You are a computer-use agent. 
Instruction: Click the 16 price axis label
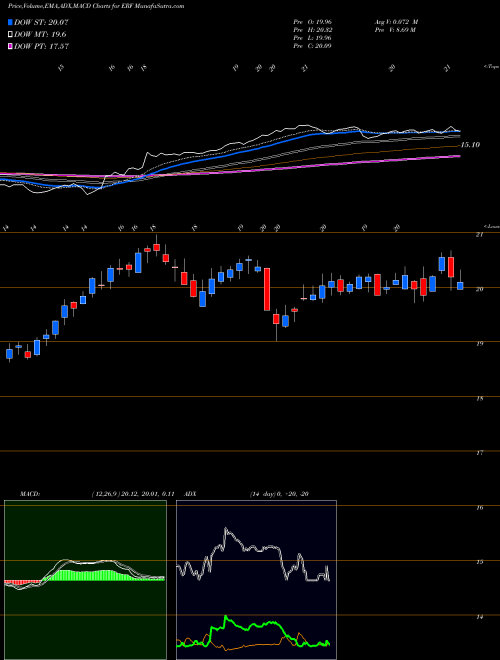479,507
